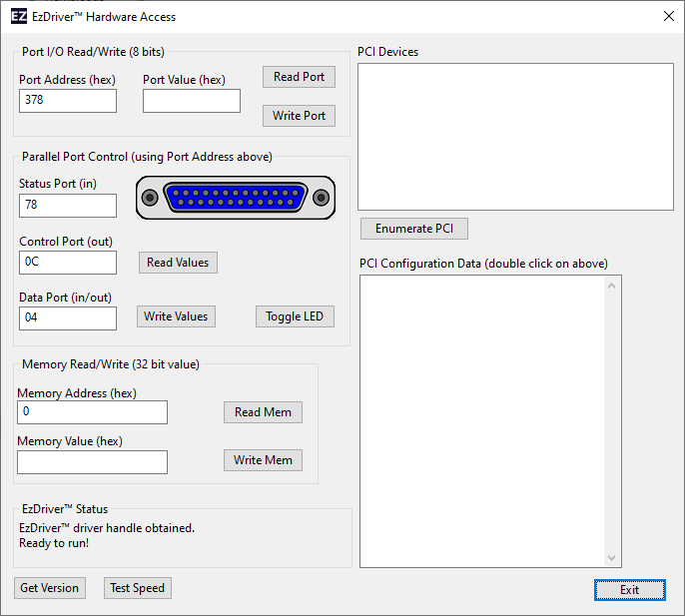Click the Get Version button

[x=49, y=588]
